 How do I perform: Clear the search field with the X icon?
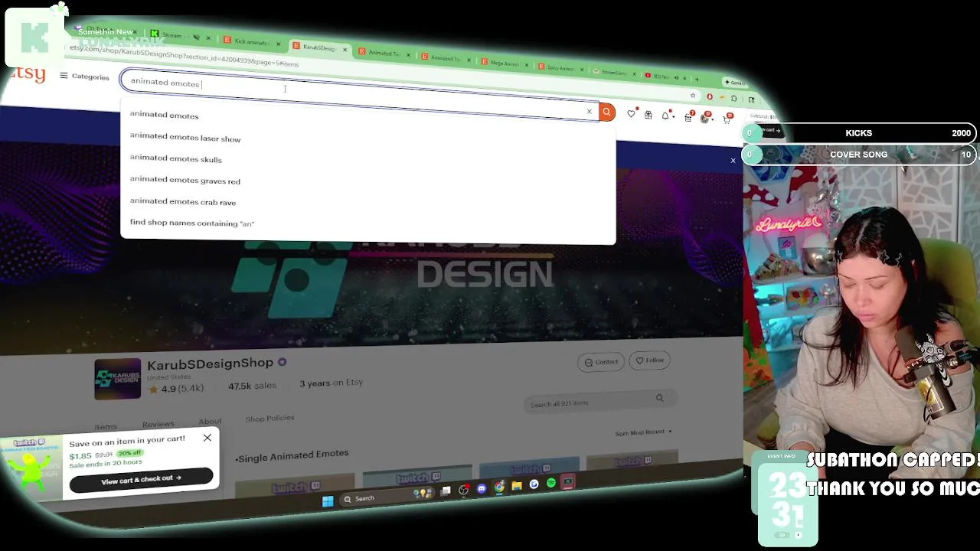click(x=589, y=112)
